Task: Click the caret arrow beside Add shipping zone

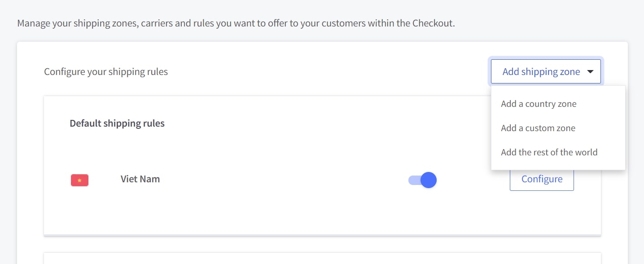Action: pyautogui.click(x=590, y=72)
